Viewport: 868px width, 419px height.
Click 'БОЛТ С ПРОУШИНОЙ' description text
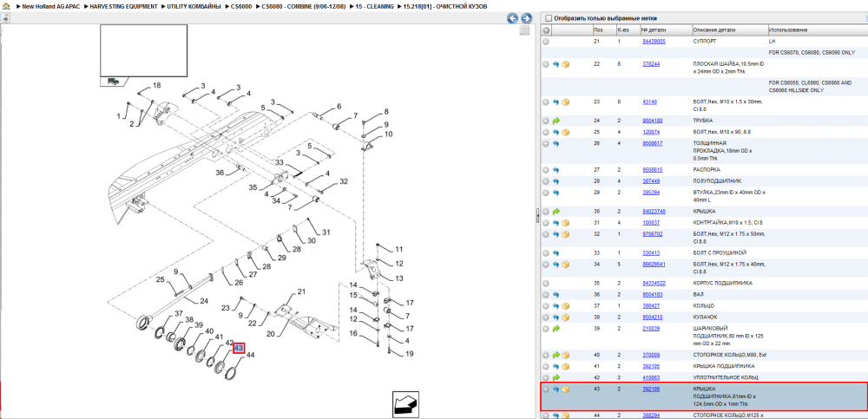pos(720,253)
